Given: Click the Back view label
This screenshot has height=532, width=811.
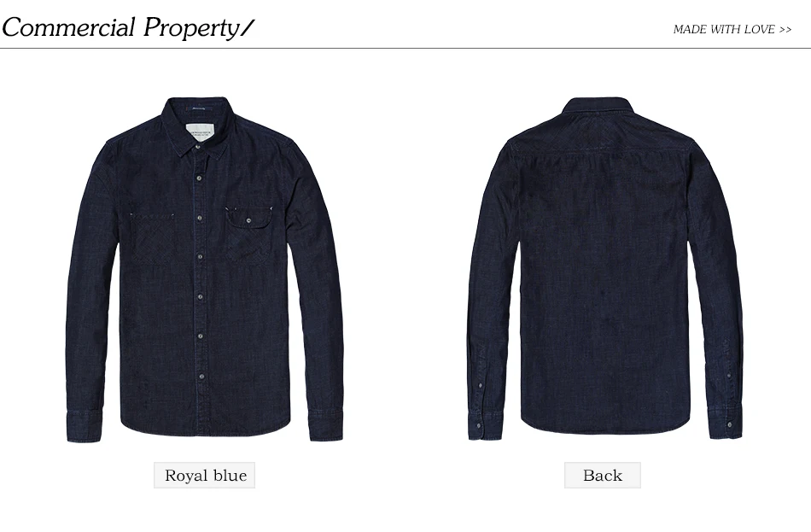Looking at the screenshot, I should pyautogui.click(x=603, y=475).
